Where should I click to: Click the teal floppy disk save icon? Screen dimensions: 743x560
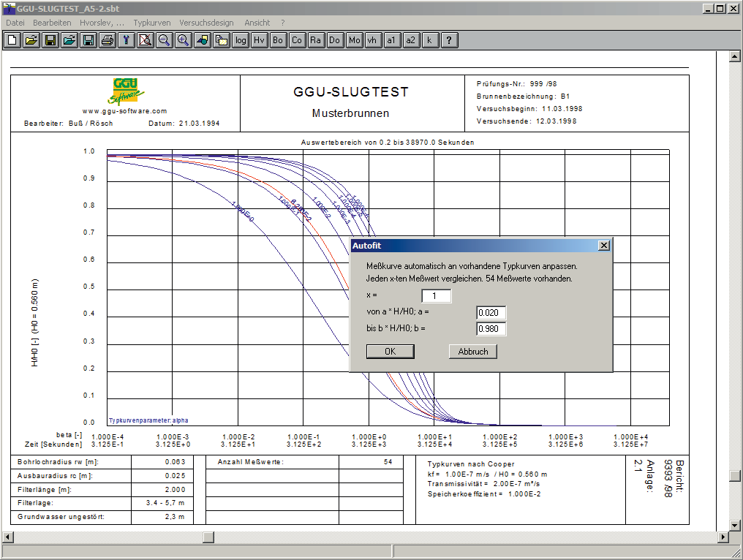(x=88, y=40)
